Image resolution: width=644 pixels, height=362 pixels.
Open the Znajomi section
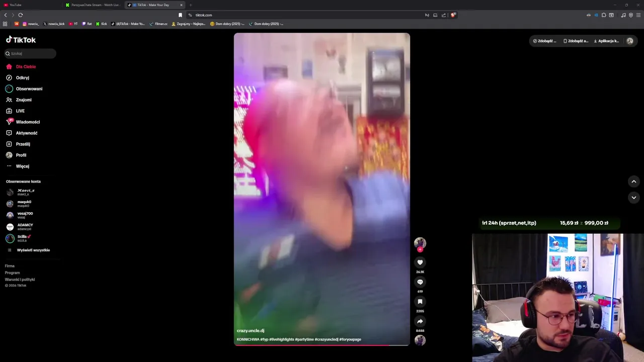pyautogui.click(x=19, y=100)
